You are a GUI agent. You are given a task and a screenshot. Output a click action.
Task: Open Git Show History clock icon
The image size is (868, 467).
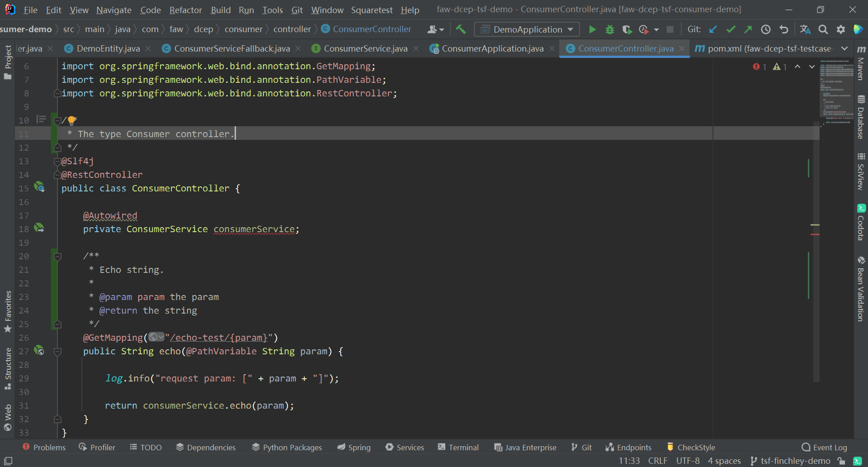(x=765, y=29)
